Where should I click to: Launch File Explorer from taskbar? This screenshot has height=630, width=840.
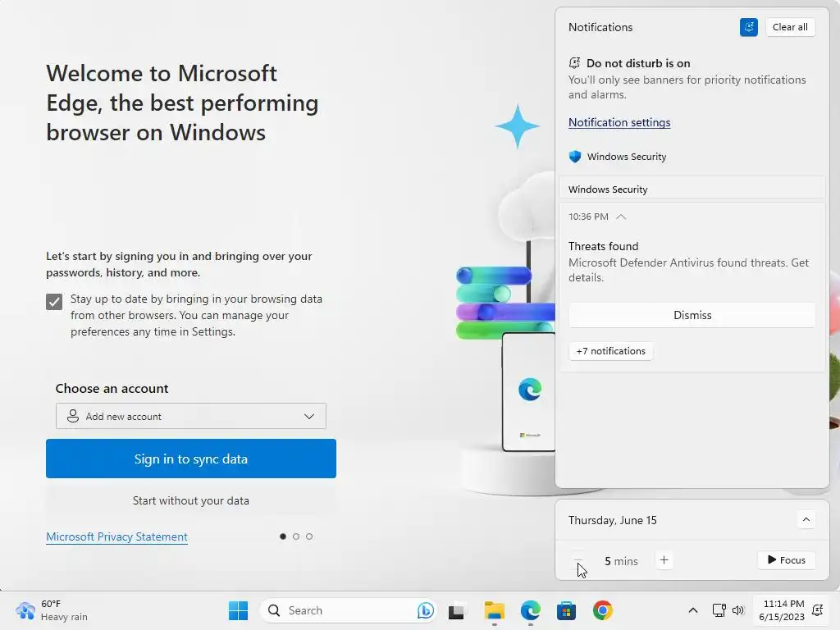(494, 610)
